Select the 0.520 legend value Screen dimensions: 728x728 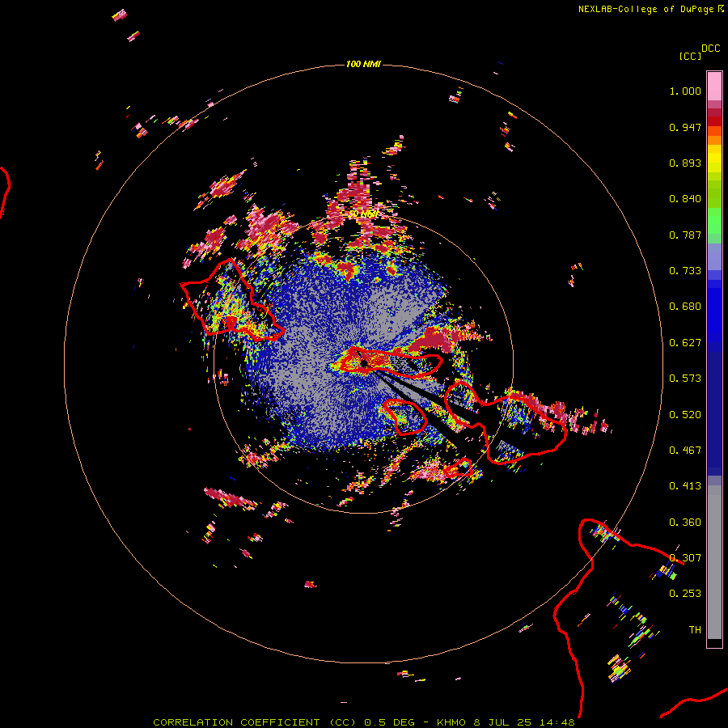tap(685, 415)
